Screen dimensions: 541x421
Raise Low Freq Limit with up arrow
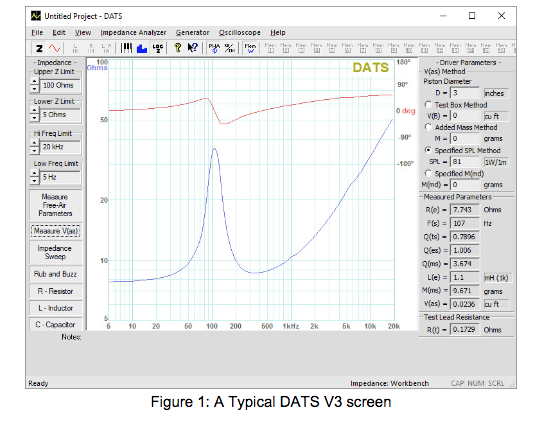[34, 174]
